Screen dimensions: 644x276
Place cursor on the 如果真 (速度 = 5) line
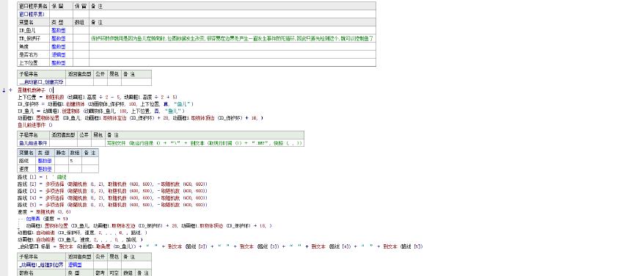click(43, 219)
